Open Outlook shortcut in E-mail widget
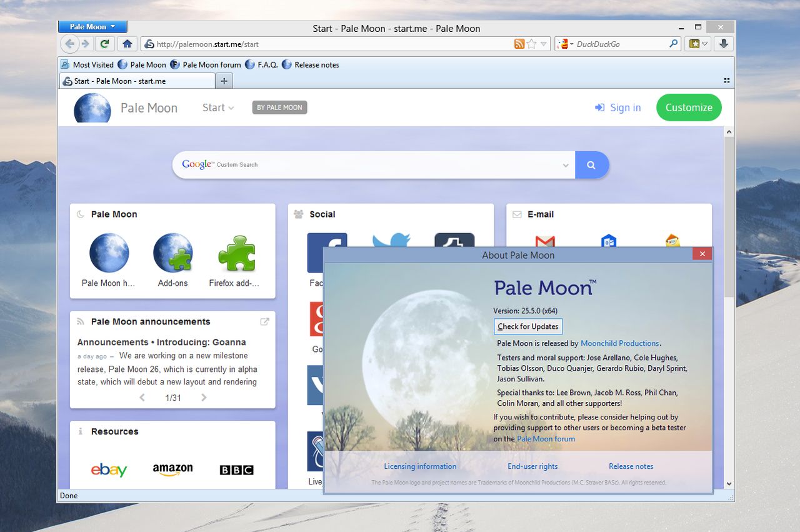Screen dimensions: 800x532 [609, 241]
